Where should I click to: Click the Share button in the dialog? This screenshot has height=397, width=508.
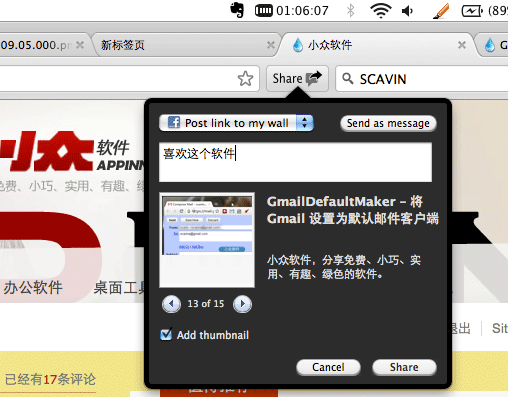coord(404,367)
